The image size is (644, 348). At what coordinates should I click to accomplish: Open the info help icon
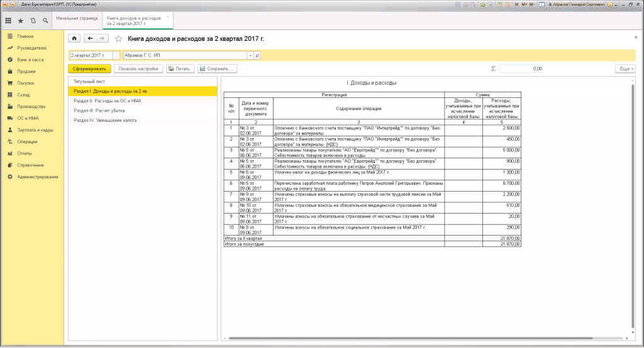(610, 4)
